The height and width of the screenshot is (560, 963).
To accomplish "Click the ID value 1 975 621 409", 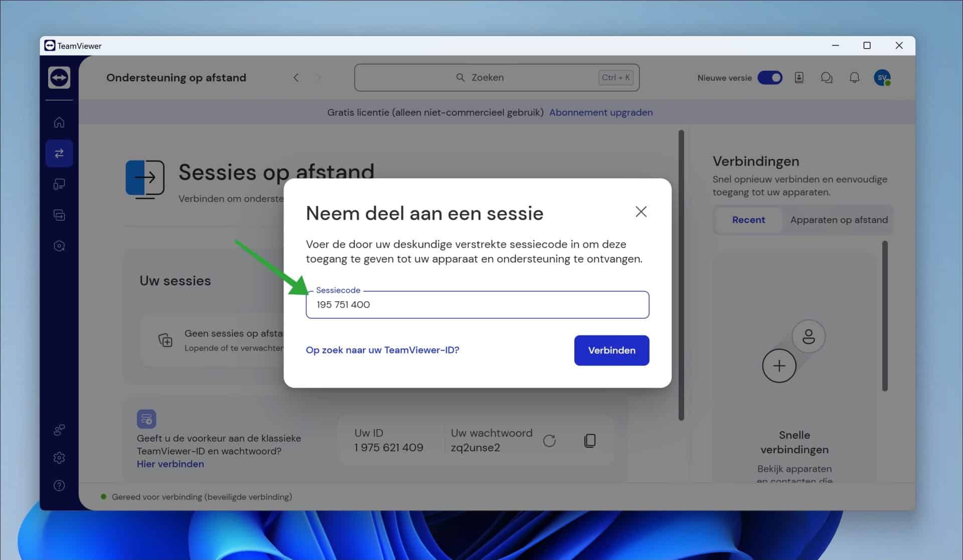I will (389, 447).
